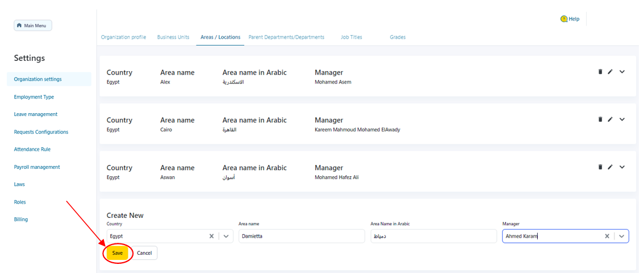Open the Manager dropdown arrow
This screenshot has width=644, height=273.
coord(621,236)
